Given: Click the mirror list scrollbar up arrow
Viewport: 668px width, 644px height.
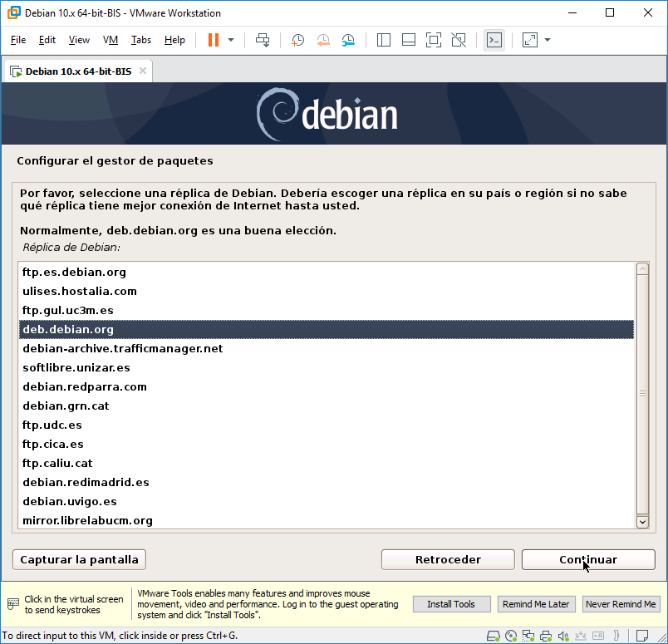Looking at the screenshot, I should [x=642, y=269].
